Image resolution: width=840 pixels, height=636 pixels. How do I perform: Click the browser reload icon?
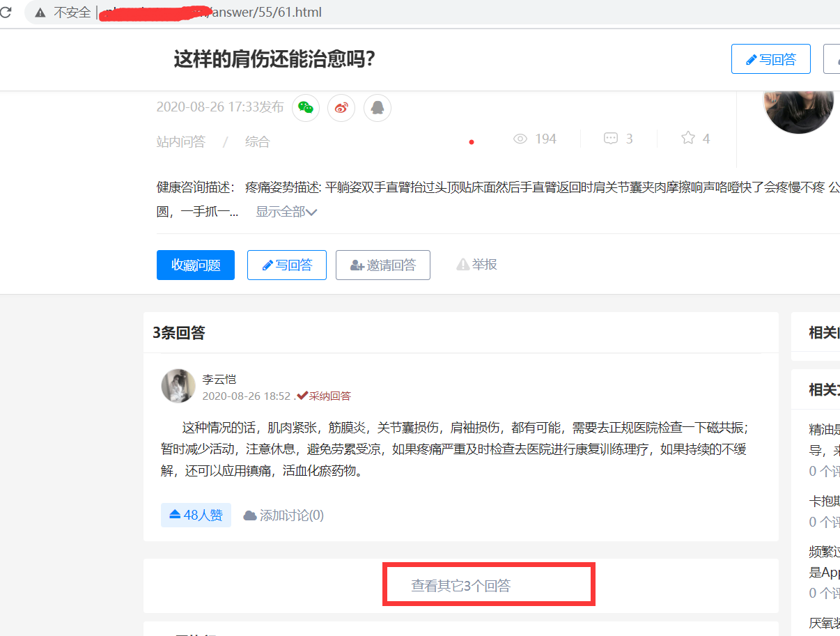point(6,13)
